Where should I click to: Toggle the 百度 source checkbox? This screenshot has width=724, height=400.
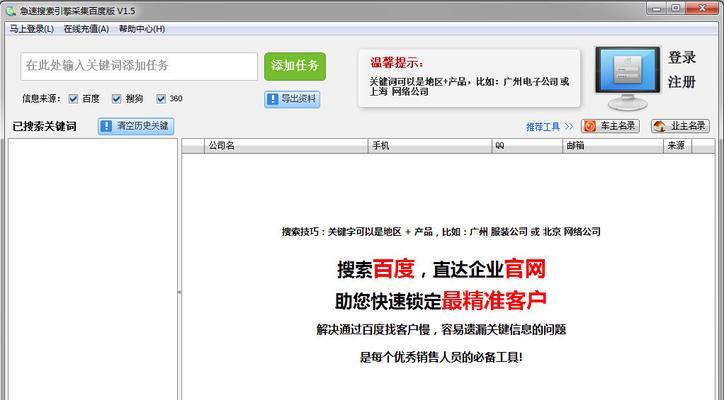pyautogui.click(x=73, y=99)
